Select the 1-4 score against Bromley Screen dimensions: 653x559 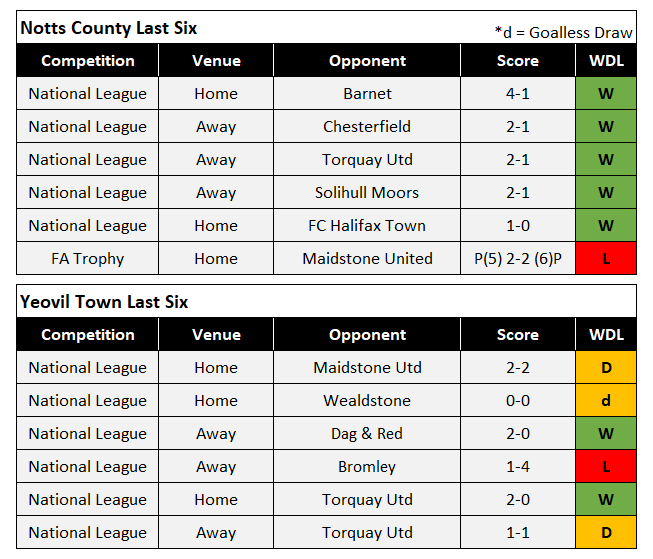pos(517,467)
